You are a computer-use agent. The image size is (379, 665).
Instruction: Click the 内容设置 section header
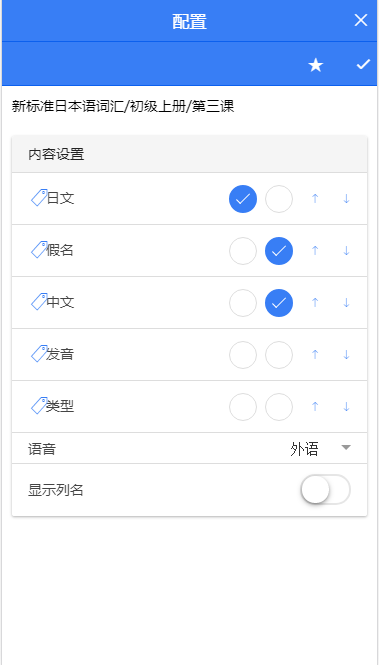point(190,154)
